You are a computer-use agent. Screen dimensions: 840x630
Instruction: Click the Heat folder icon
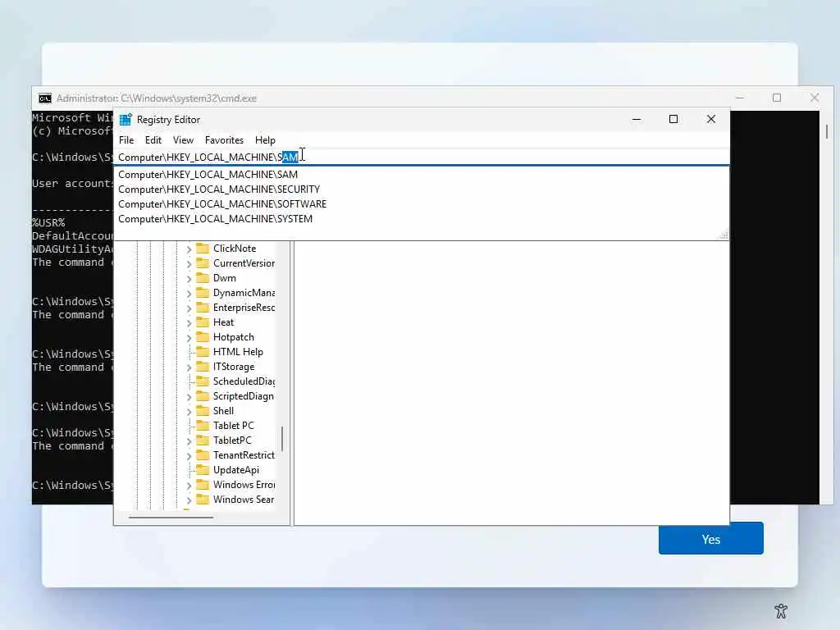point(203,322)
